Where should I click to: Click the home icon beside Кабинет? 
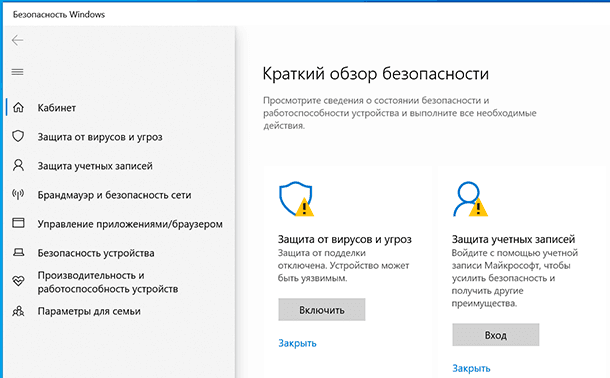pyautogui.click(x=18, y=107)
